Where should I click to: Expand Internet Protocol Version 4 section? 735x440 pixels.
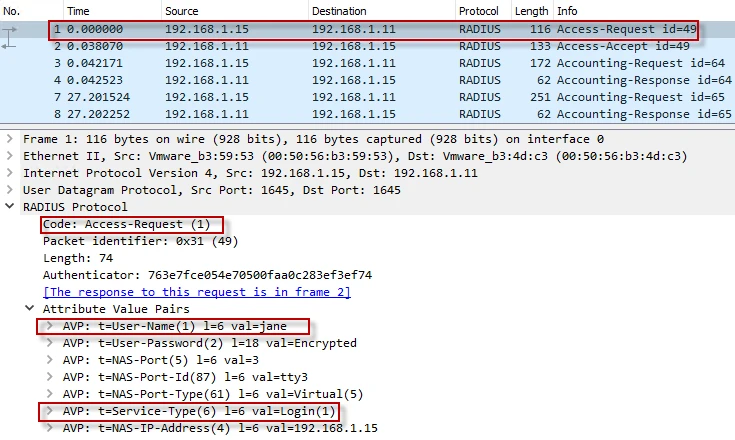[11, 173]
